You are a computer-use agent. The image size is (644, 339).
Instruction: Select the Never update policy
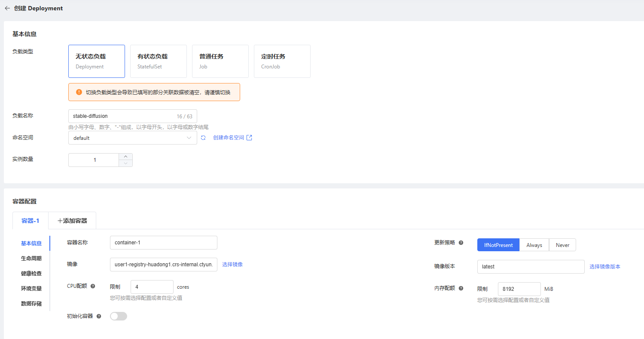[x=562, y=245]
